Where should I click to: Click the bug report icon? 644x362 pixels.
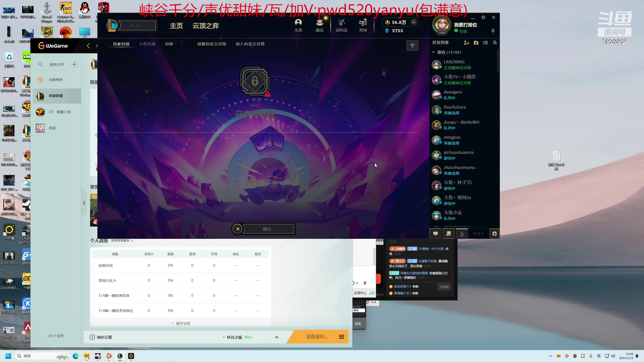494,234
